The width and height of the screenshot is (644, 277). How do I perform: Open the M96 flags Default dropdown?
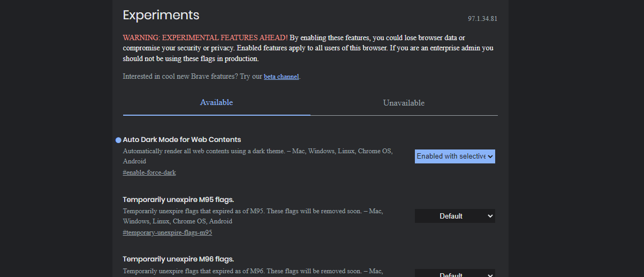click(x=455, y=273)
